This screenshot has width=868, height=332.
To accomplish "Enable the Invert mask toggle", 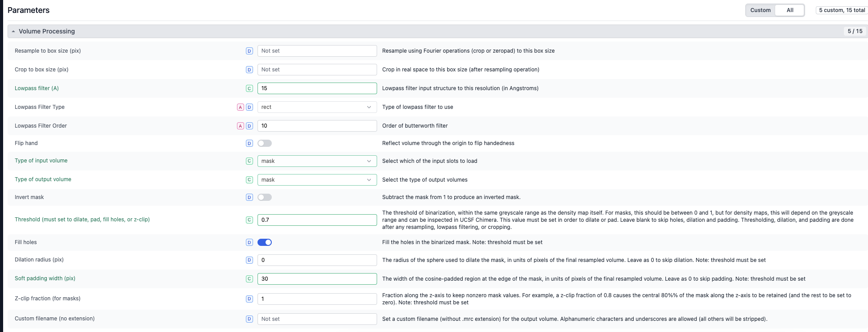I will coord(265,197).
